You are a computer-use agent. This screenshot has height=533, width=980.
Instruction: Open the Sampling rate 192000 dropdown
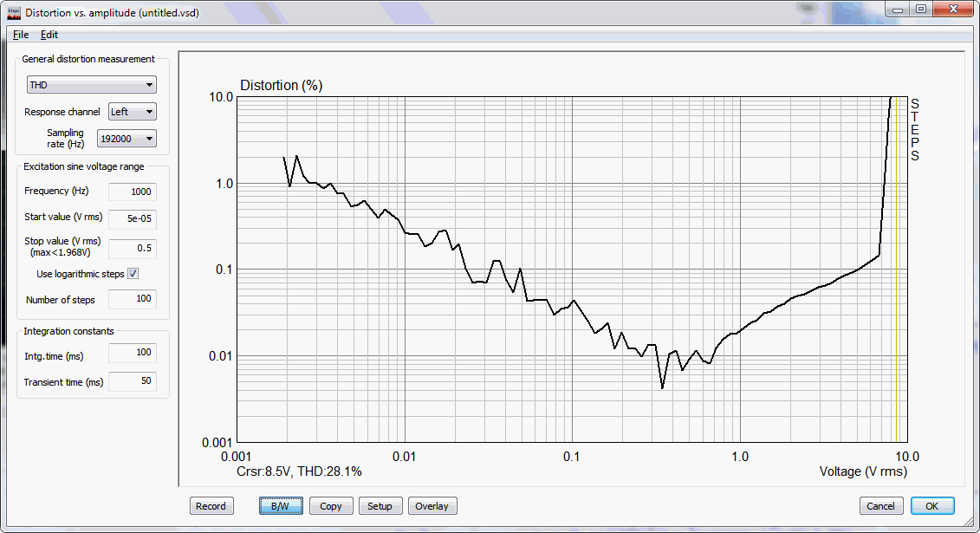tap(127, 139)
